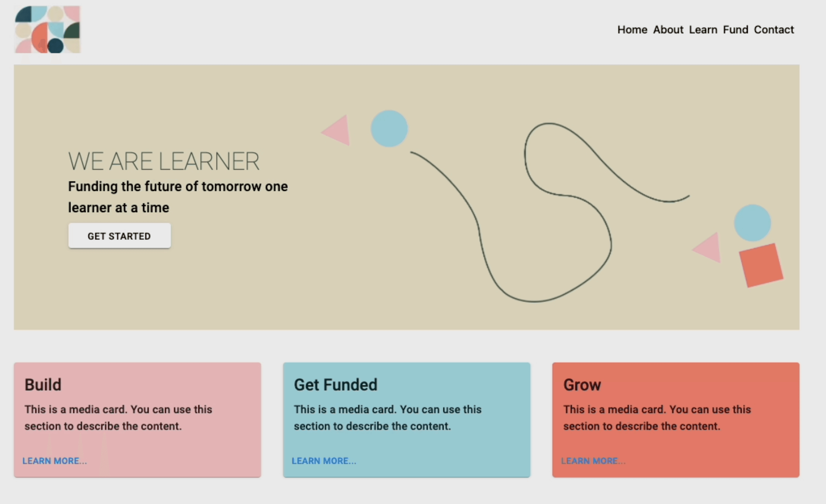Select Learn from the navigation bar
The height and width of the screenshot is (504, 826).
point(703,30)
